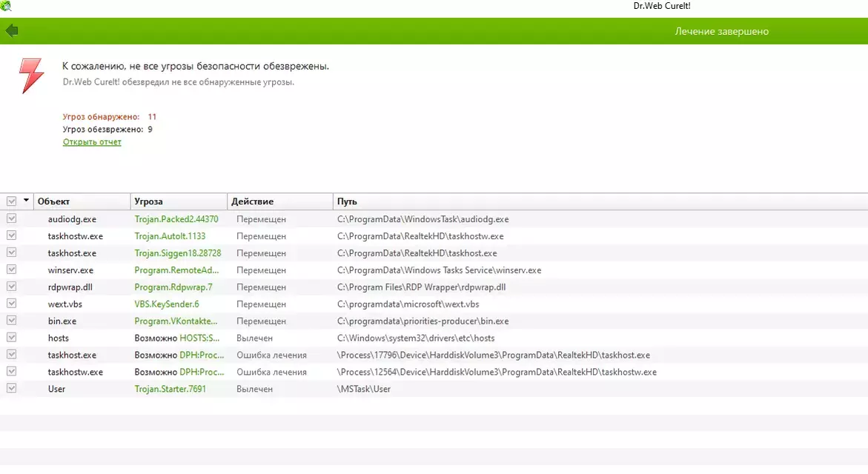Sort by the 'Угроза' column header
Viewport: 868px width, 474px height.
pyautogui.click(x=179, y=201)
